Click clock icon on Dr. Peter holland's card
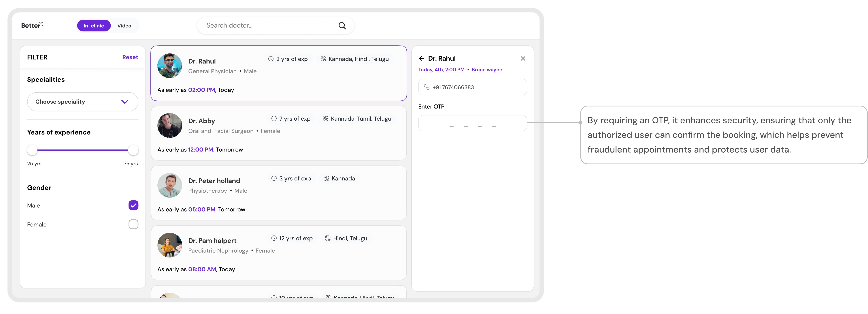 tap(274, 178)
